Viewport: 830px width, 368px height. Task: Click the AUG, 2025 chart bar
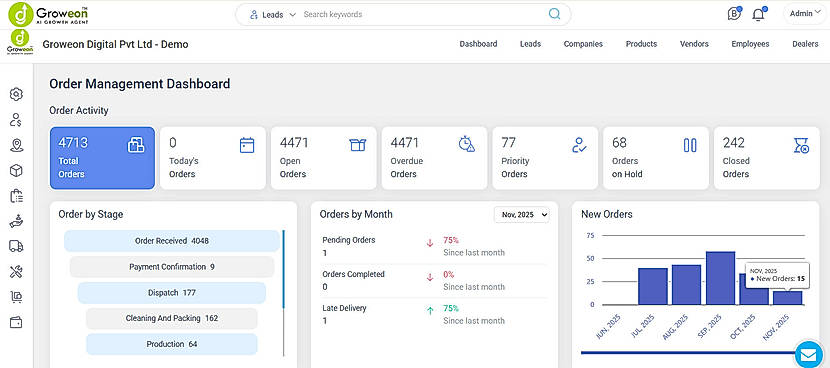coord(687,285)
